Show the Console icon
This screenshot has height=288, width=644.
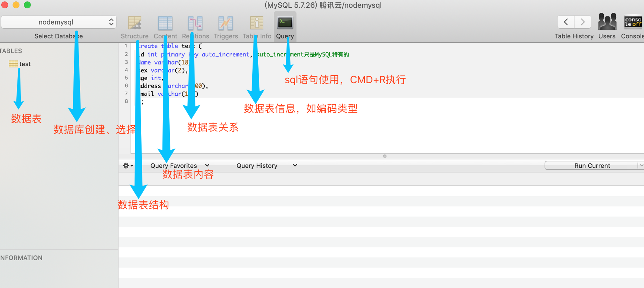click(633, 22)
